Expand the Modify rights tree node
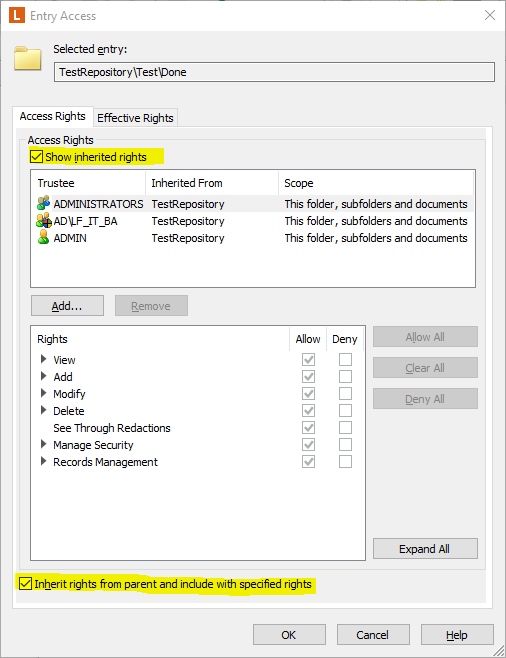The image size is (506, 658). pos(43,393)
